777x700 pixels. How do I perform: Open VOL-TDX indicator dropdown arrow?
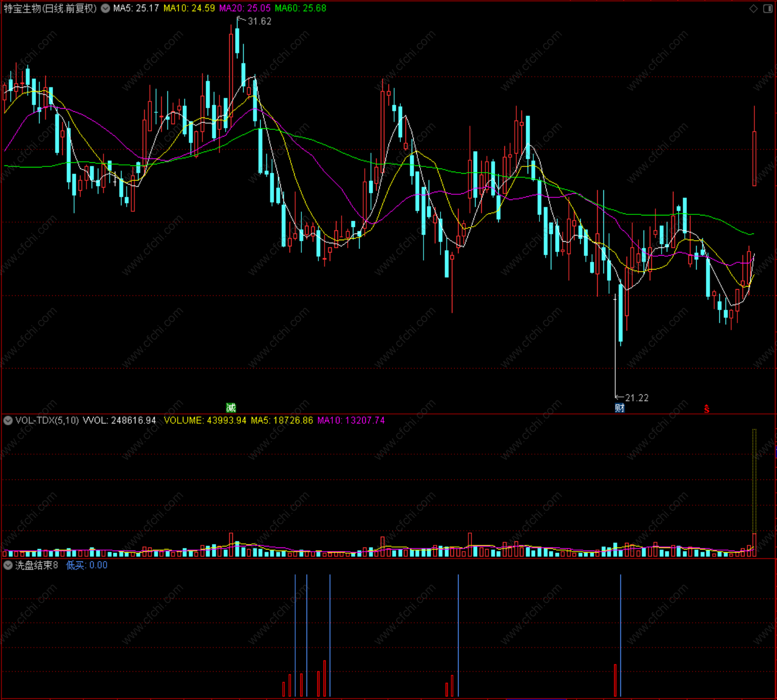(8, 421)
